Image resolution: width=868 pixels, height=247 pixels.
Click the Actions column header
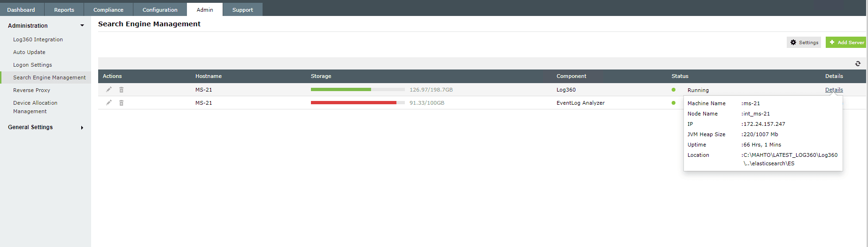112,76
